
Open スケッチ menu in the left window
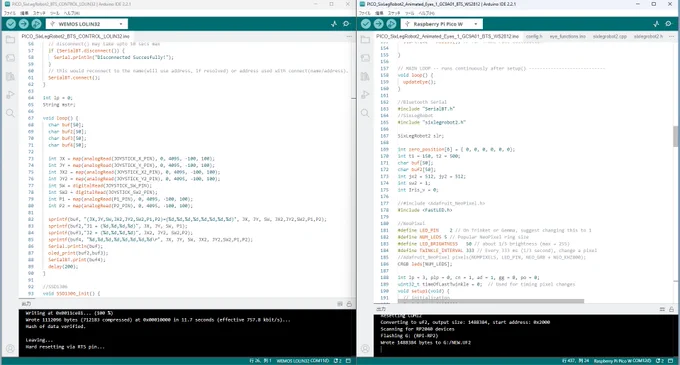[39, 13]
